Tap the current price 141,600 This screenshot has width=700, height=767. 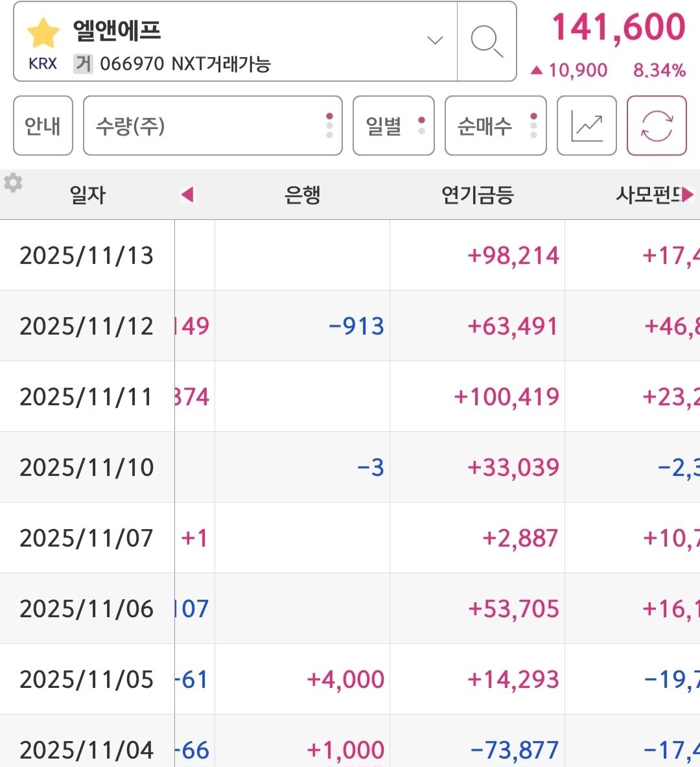[618, 28]
